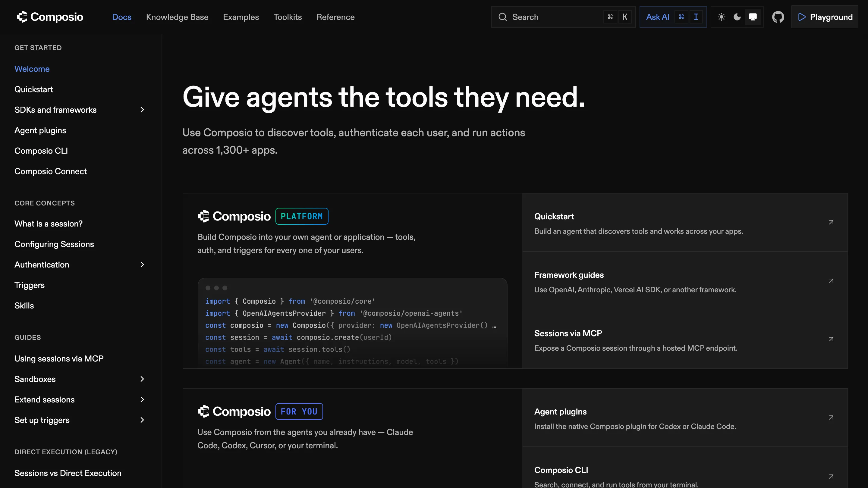
Task: Open Ask AI assistant
Action: [x=673, y=17]
